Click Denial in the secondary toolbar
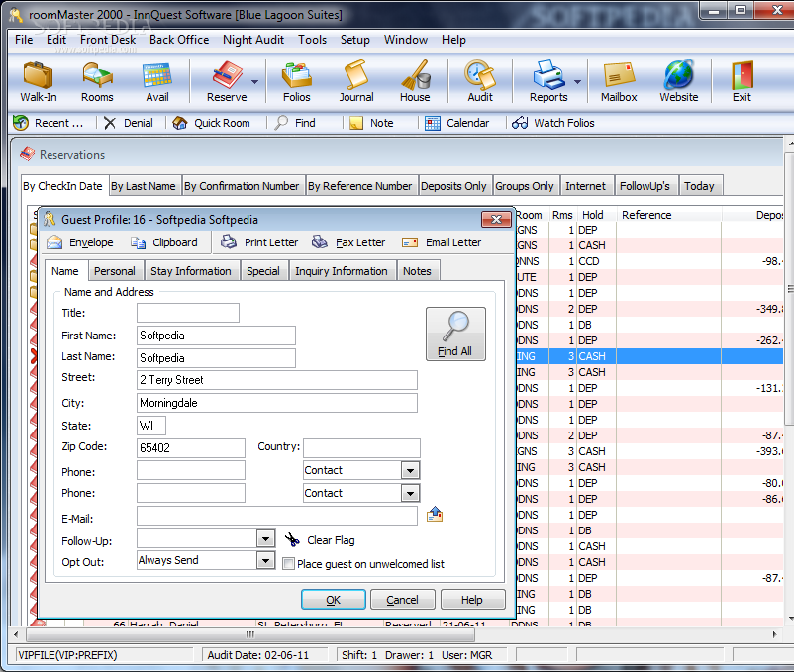This screenshot has height=672, width=794. (129, 123)
